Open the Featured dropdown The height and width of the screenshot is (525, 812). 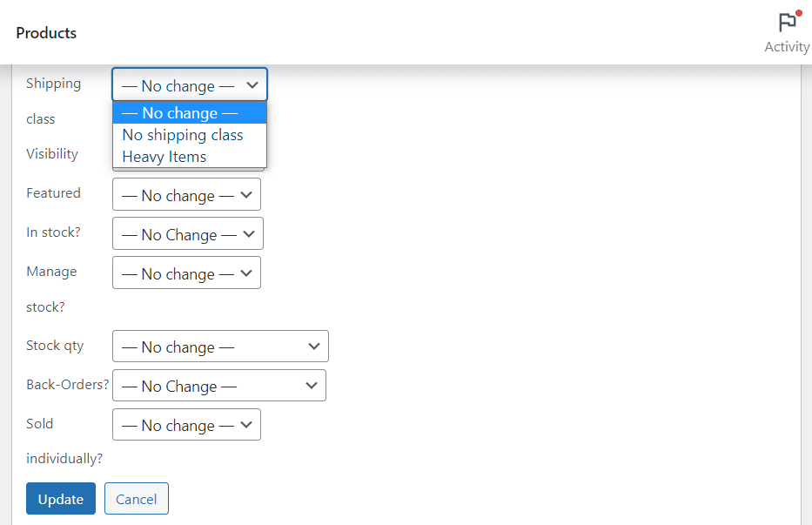pyautogui.click(x=186, y=194)
